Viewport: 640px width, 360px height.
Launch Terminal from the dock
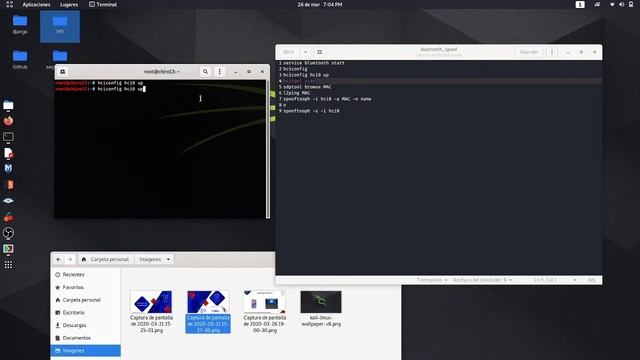8,137
